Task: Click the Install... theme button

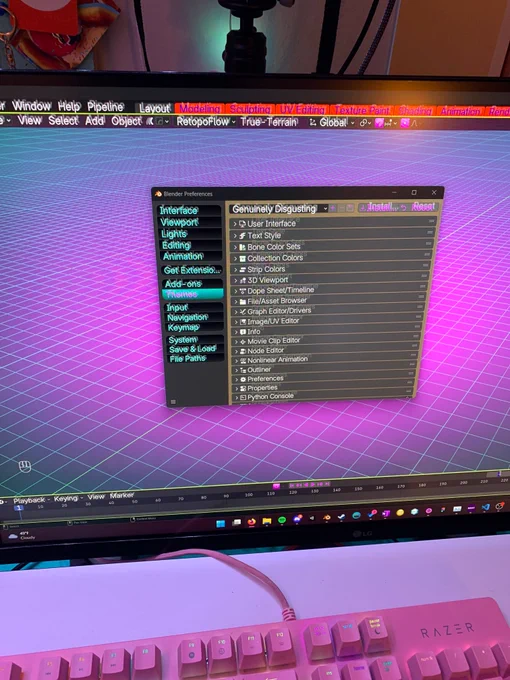Action: (379, 207)
